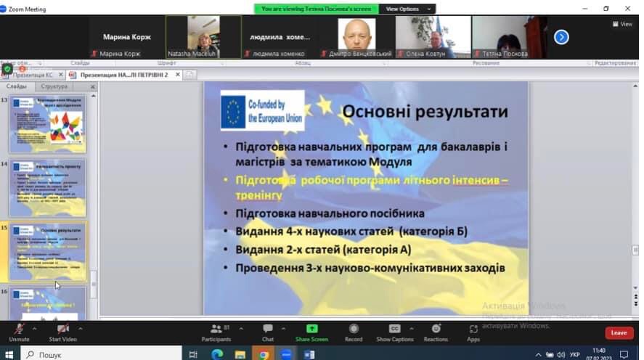Open Zoom app from taskbar
Image resolution: width=644 pixels, height=360 pixels.
click(286, 354)
